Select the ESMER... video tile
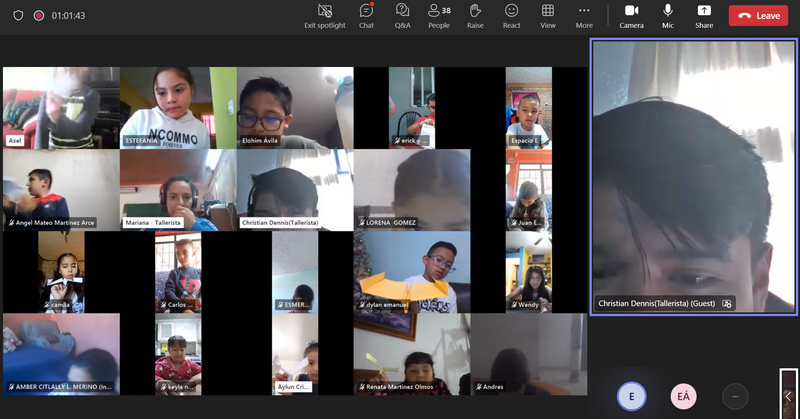The width and height of the screenshot is (800, 419). click(295, 272)
